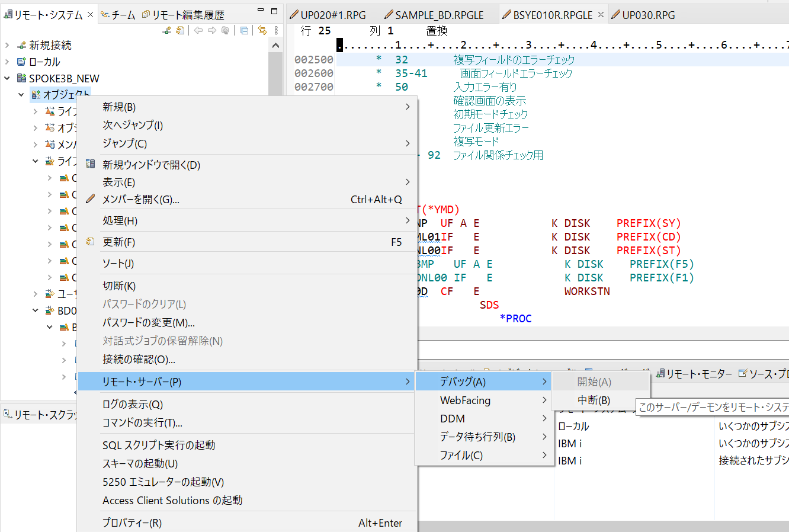This screenshot has width=789, height=532.
Task: Expand the 新規接続 tree node
Action: (x=7, y=45)
